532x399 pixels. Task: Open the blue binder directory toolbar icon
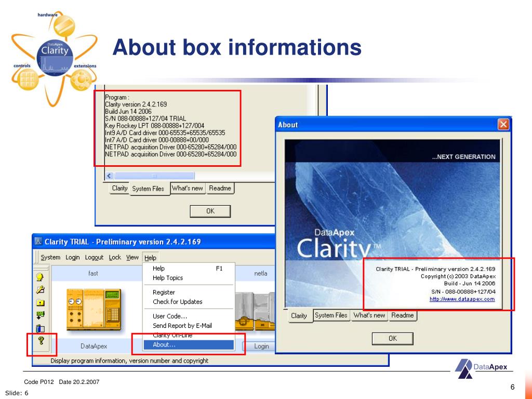pyautogui.click(x=40, y=328)
